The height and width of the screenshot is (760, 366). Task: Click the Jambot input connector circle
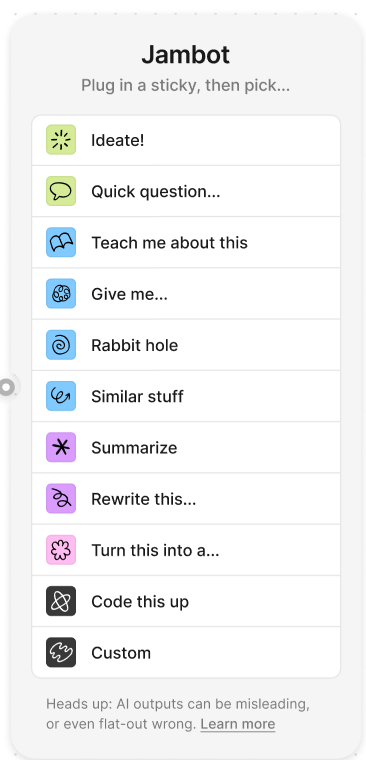[x=7, y=387]
